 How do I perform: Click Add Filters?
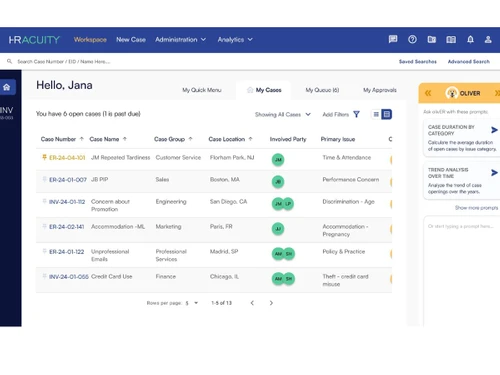[336, 114]
